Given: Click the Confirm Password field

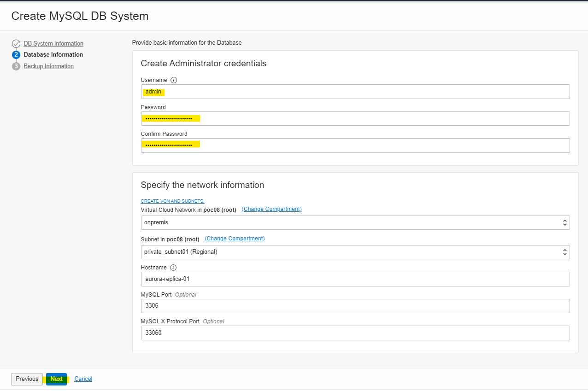Looking at the screenshot, I should (x=355, y=146).
